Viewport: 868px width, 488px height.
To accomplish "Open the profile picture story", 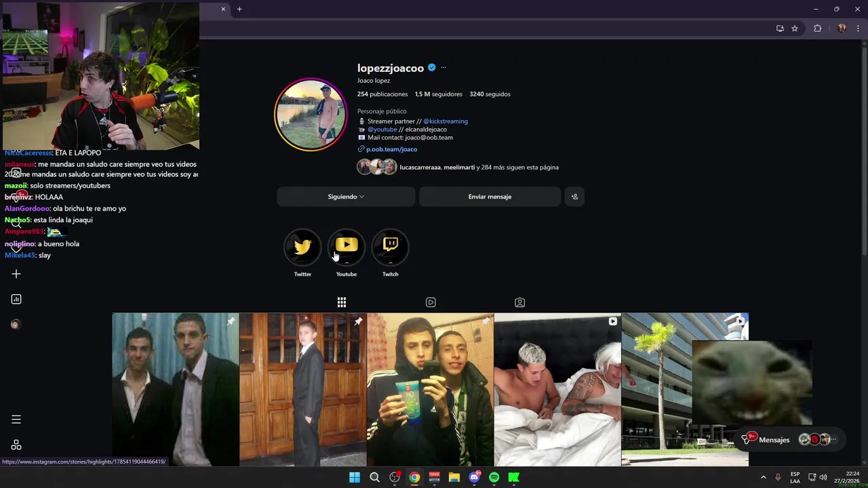I will pyautogui.click(x=311, y=114).
